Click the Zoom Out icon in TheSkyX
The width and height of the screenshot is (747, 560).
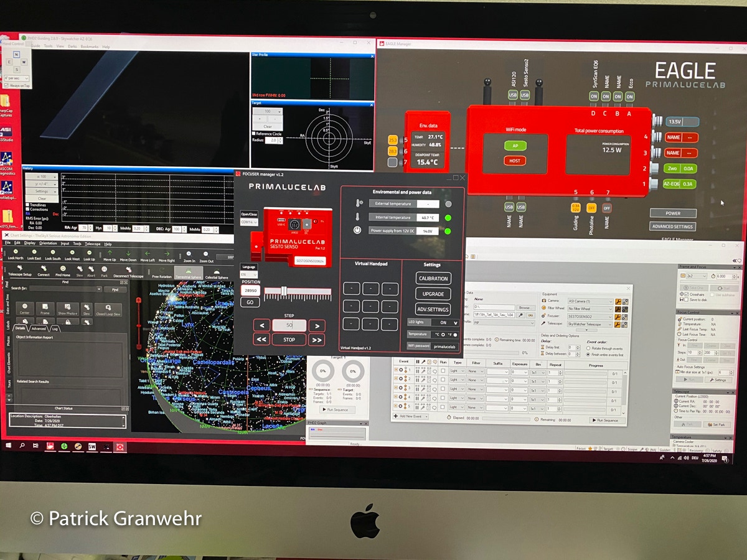pos(207,254)
